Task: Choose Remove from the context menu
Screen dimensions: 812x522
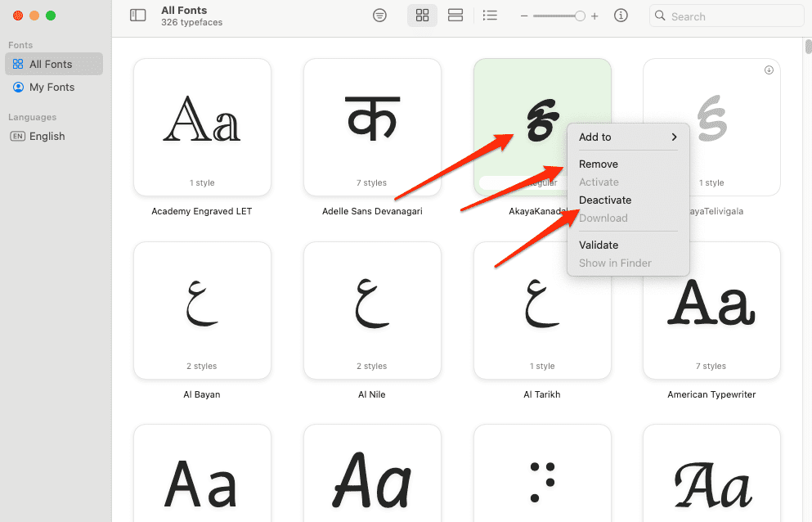Action: (599, 164)
